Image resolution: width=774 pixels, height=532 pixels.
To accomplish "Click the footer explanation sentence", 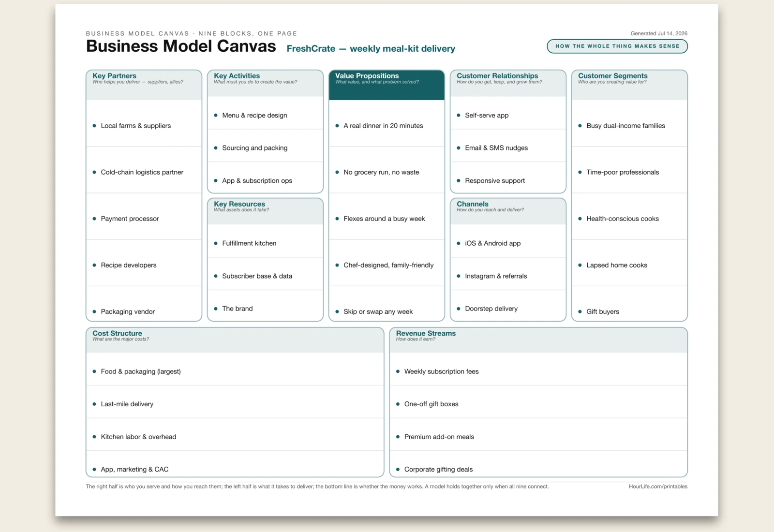I will (x=317, y=487).
